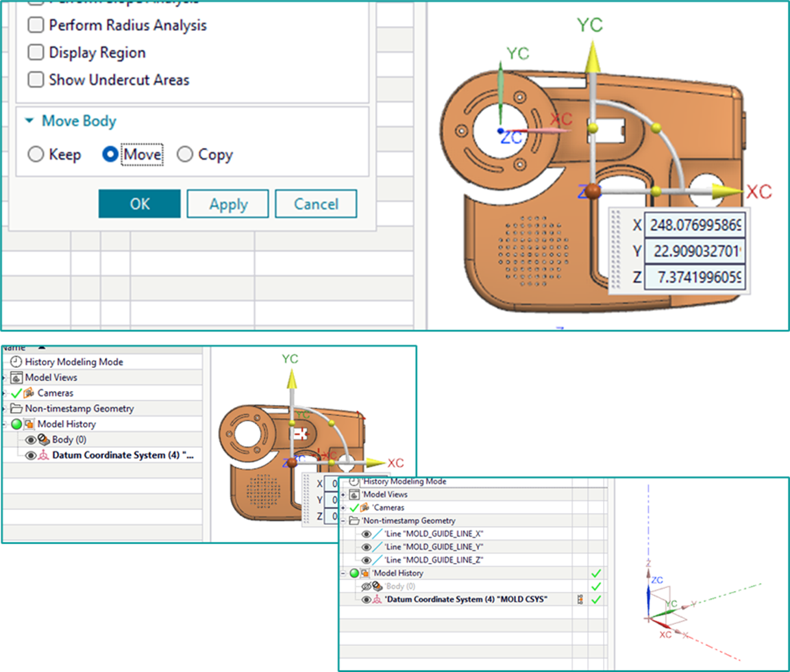This screenshot has width=790, height=672.
Task: Click the Cancel button in the dialog
Action: coord(316,204)
